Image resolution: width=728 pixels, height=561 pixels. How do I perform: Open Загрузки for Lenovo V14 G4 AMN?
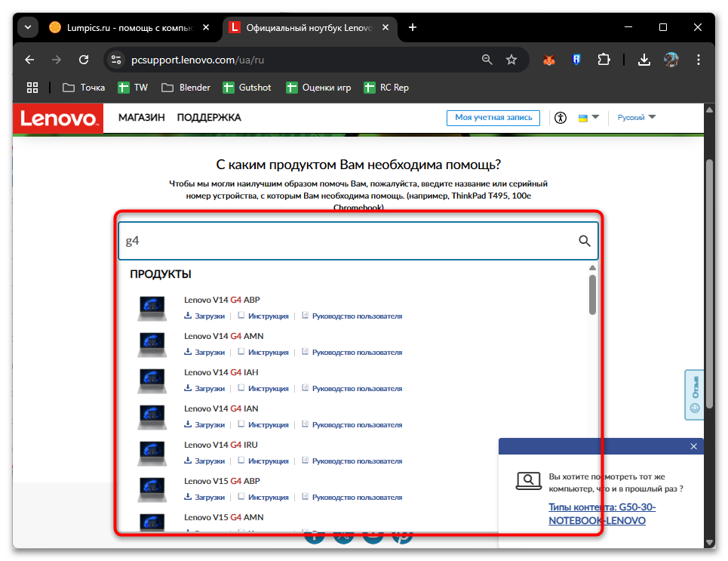[x=204, y=353]
